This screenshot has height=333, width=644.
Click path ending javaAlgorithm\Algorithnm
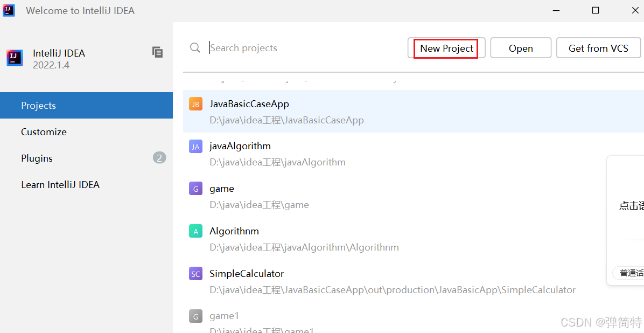[x=304, y=247]
